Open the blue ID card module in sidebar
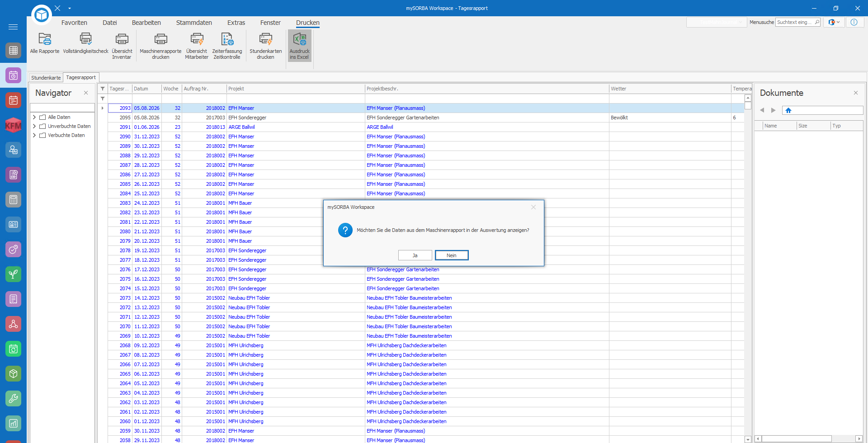Image resolution: width=868 pixels, height=443 pixels. tap(13, 224)
